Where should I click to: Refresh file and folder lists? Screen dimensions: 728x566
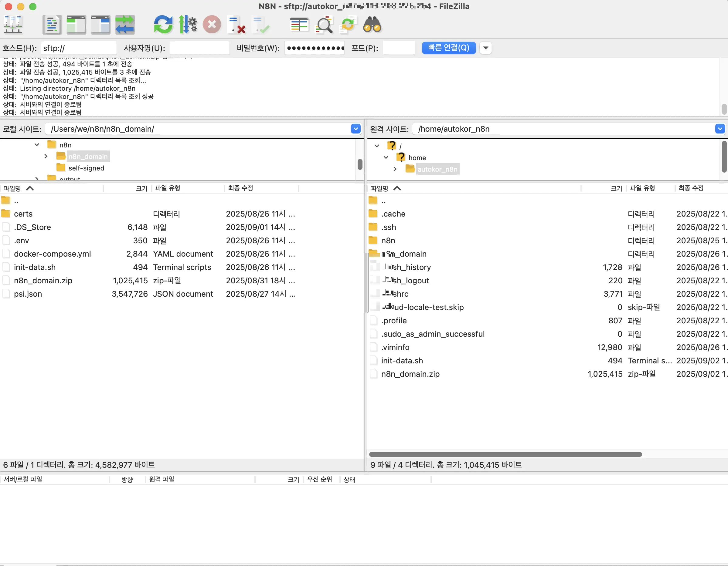(x=163, y=25)
